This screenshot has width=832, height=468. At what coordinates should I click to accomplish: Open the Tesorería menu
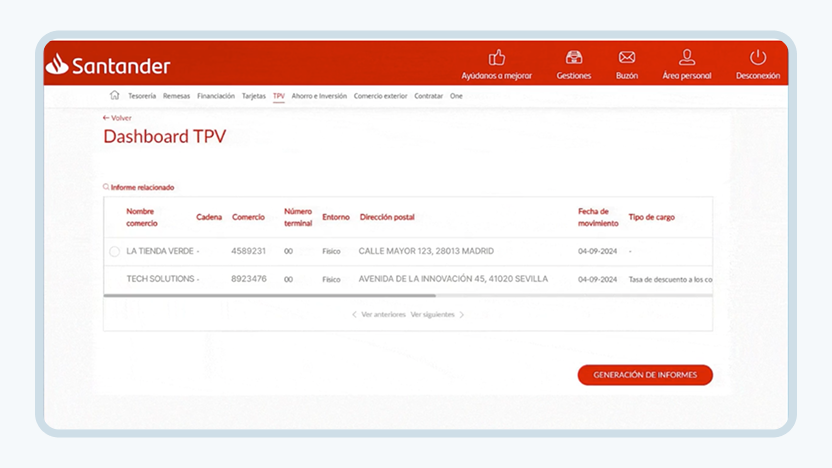[142, 96]
